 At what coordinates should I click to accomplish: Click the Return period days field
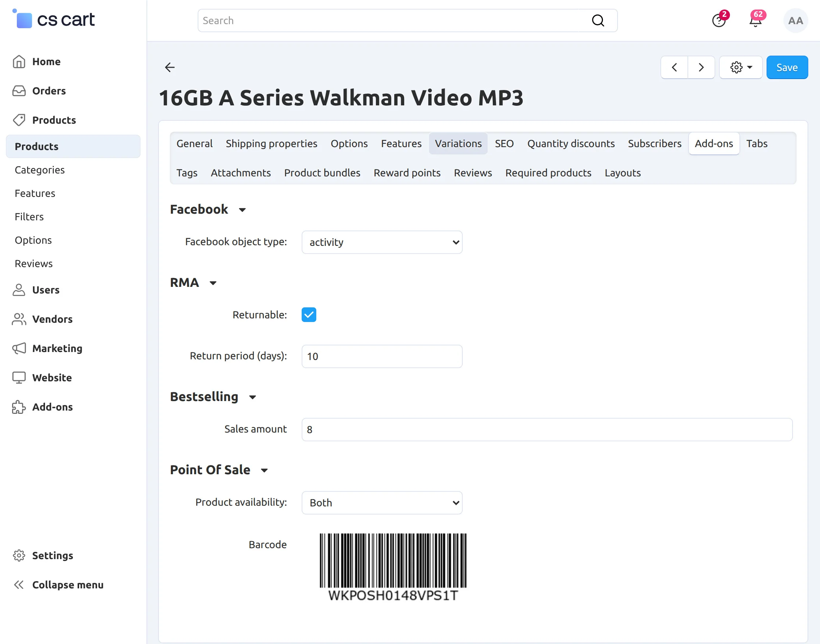click(x=382, y=356)
